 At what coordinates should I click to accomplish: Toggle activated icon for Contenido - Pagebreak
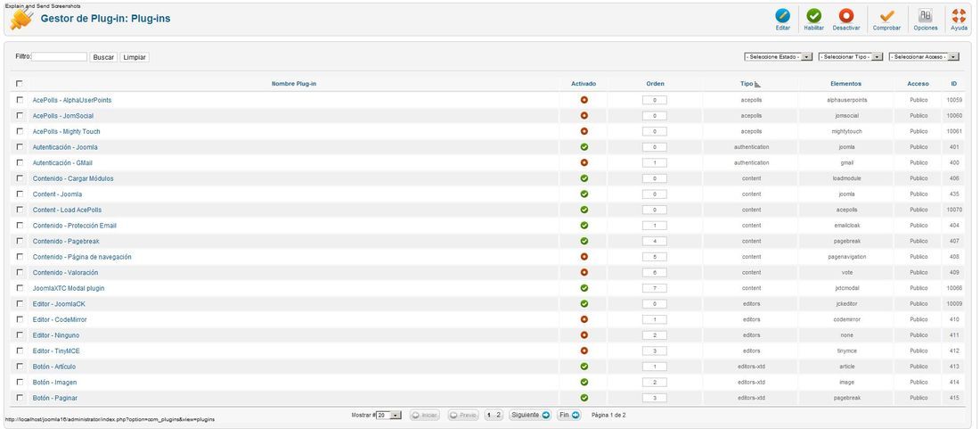[584, 241]
